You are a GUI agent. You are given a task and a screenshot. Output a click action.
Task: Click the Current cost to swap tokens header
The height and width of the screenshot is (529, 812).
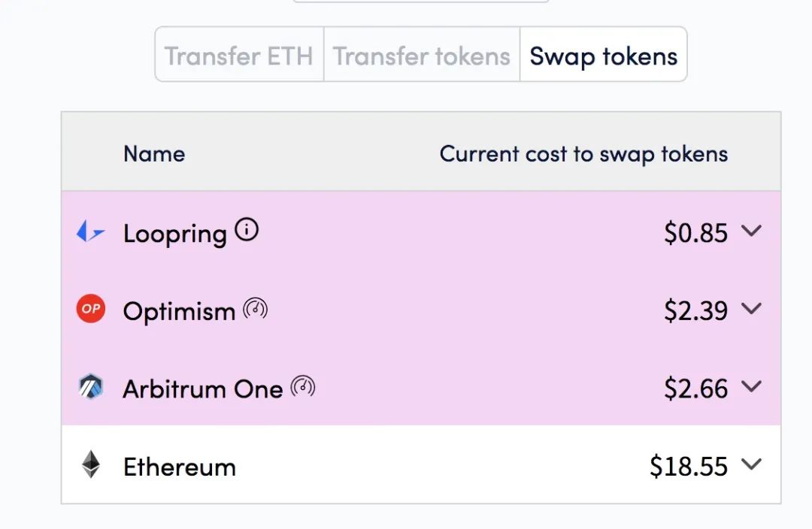point(583,154)
